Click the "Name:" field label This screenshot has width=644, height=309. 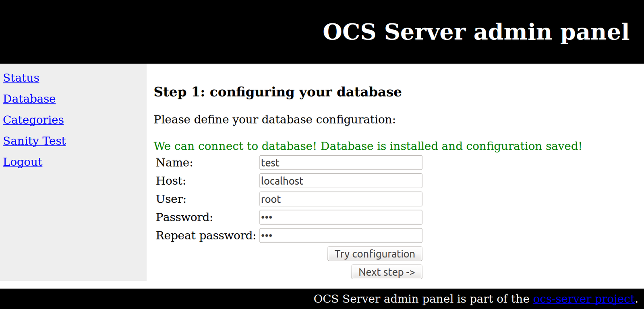click(x=174, y=163)
